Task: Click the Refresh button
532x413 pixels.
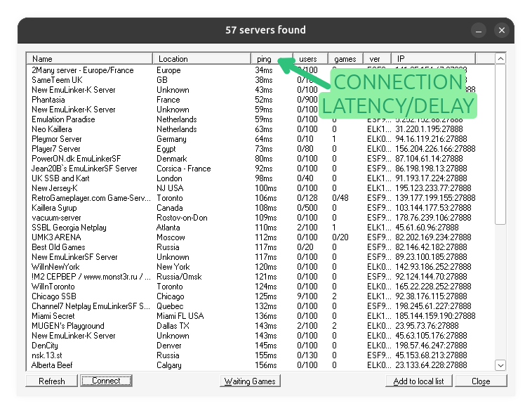Action: point(51,381)
